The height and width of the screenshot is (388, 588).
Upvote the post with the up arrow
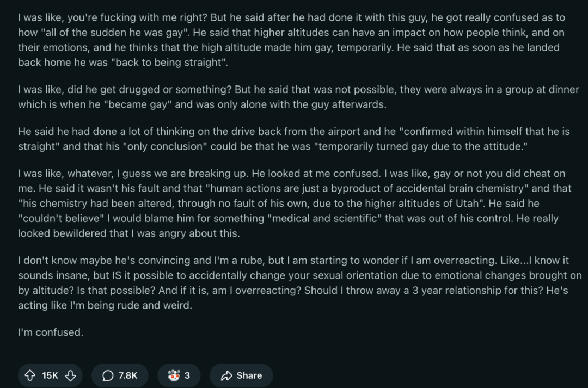pyautogui.click(x=30, y=375)
